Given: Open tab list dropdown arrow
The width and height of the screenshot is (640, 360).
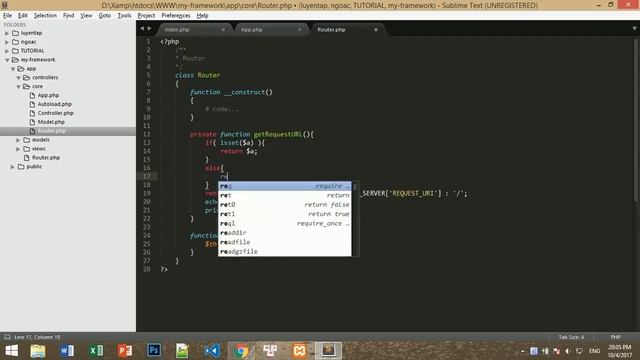Looking at the screenshot, I should [634, 29].
